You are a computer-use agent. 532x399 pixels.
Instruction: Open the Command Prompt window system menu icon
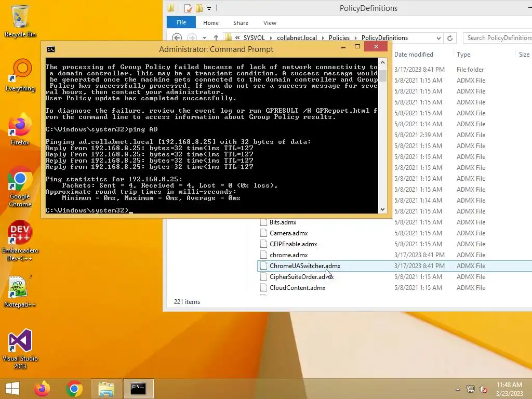tap(51, 49)
